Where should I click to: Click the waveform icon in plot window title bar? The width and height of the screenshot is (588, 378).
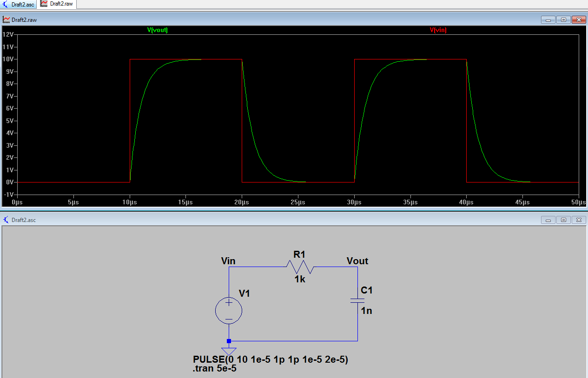(7, 20)
